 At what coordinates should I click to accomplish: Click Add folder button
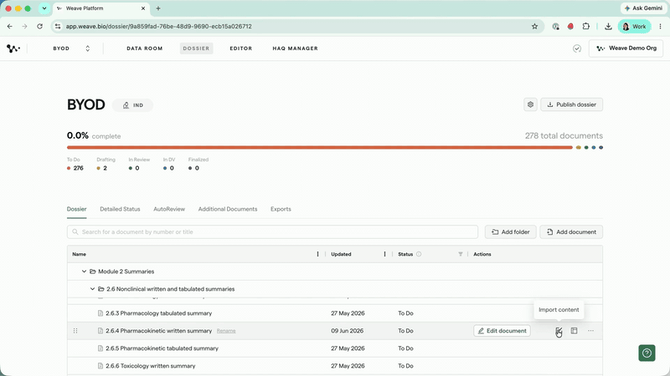[511, 232]
